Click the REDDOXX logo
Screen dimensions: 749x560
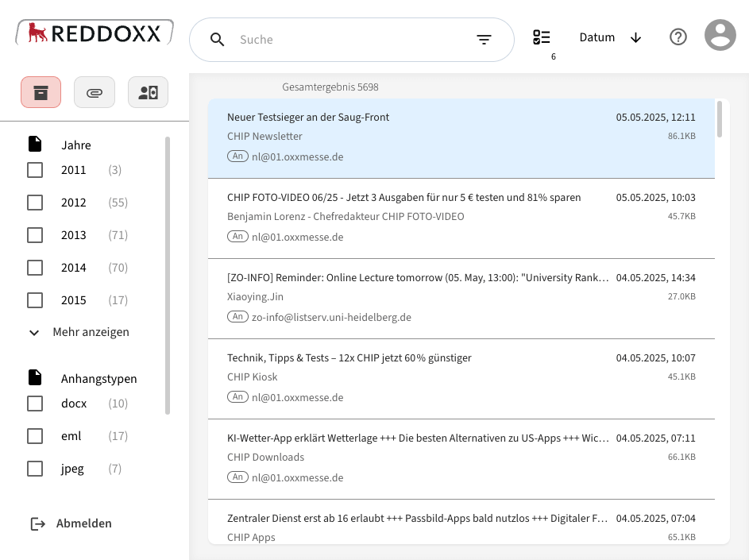95,33
